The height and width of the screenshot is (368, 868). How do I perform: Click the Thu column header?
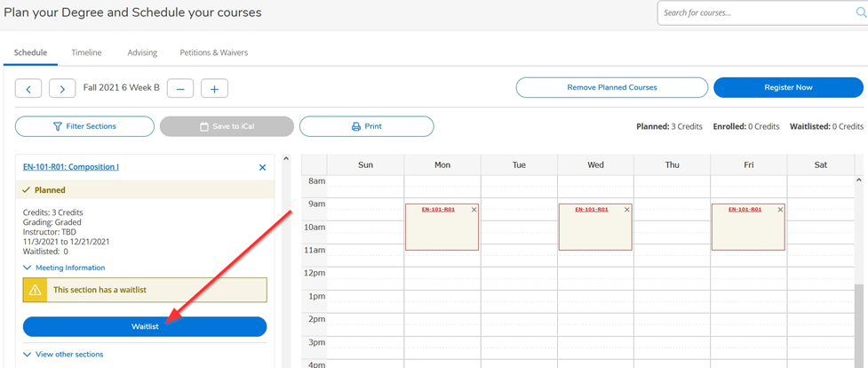pos(672,164)
